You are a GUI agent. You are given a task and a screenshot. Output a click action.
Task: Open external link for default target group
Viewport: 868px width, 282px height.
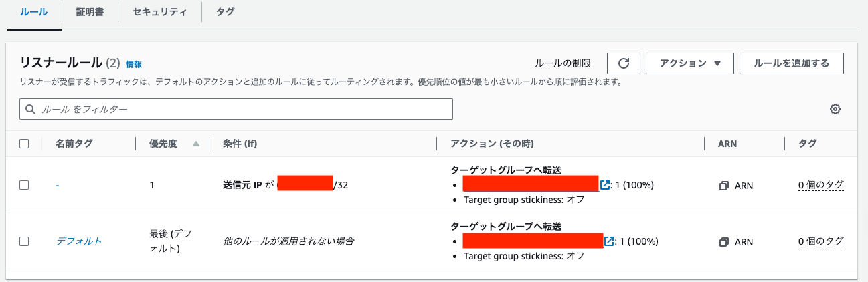(x=609, y=241)
